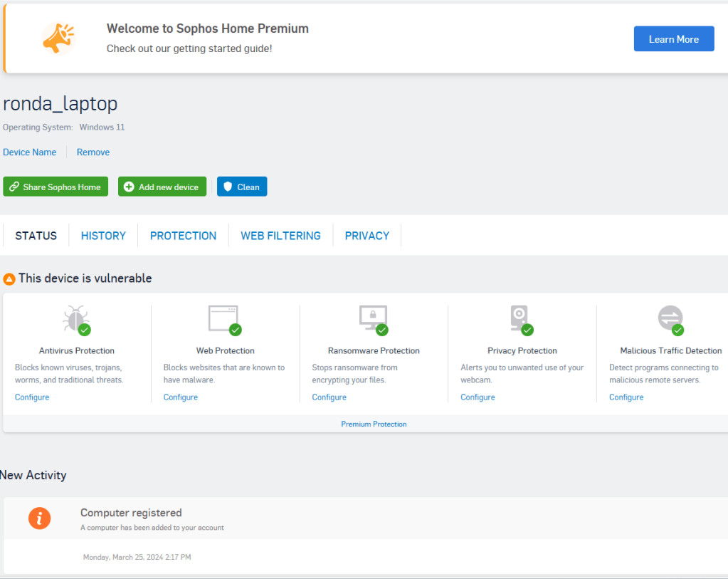This screenshot has height=579, width=728.
Task: Click the Web Protection browser window icon
Action: coord(223,318)
